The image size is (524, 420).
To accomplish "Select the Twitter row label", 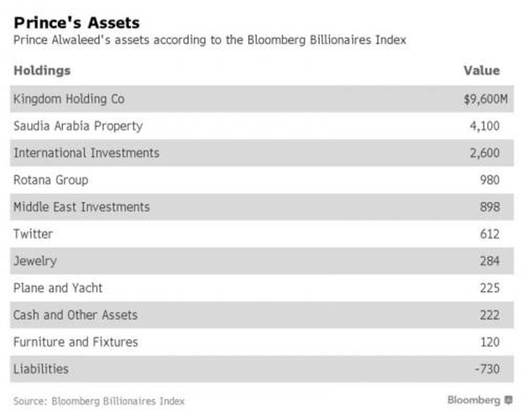I will [x=33, y=234].
